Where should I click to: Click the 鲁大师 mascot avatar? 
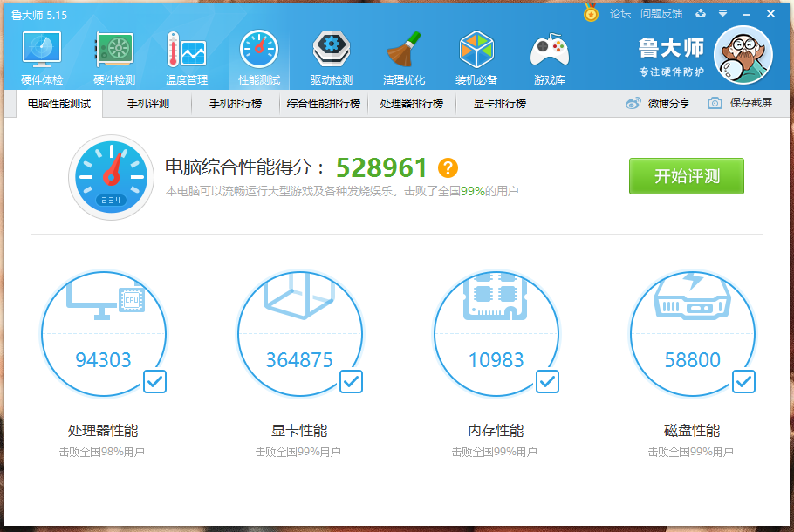coord(743,55)
